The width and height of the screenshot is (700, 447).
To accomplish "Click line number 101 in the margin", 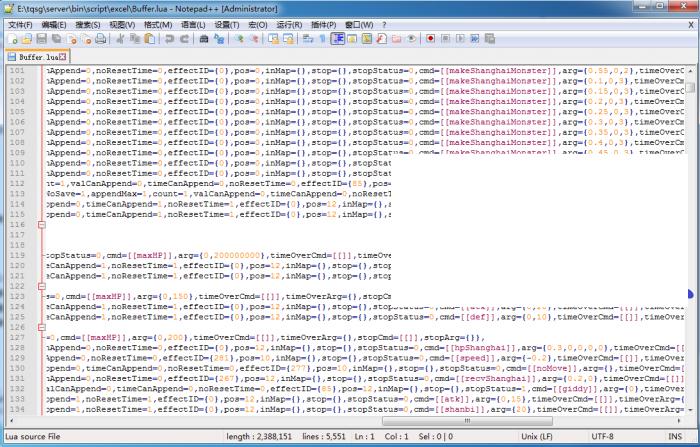I will [17, 71].
